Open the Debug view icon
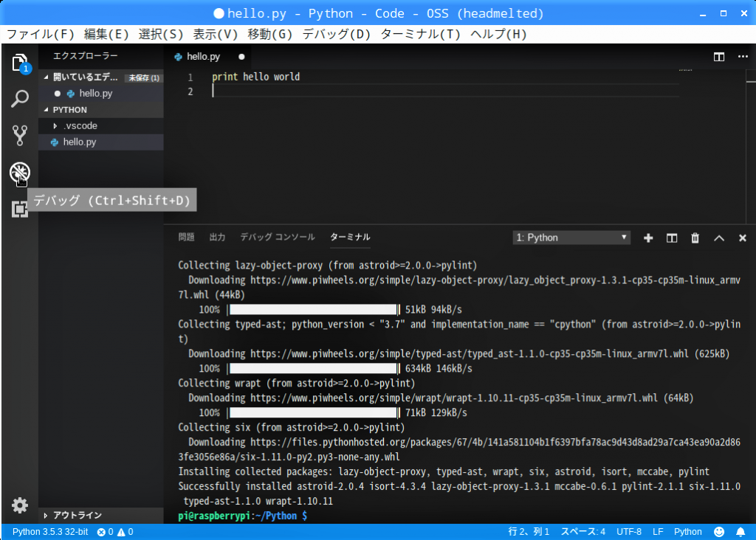756x540 pixels. coord(20,173)
